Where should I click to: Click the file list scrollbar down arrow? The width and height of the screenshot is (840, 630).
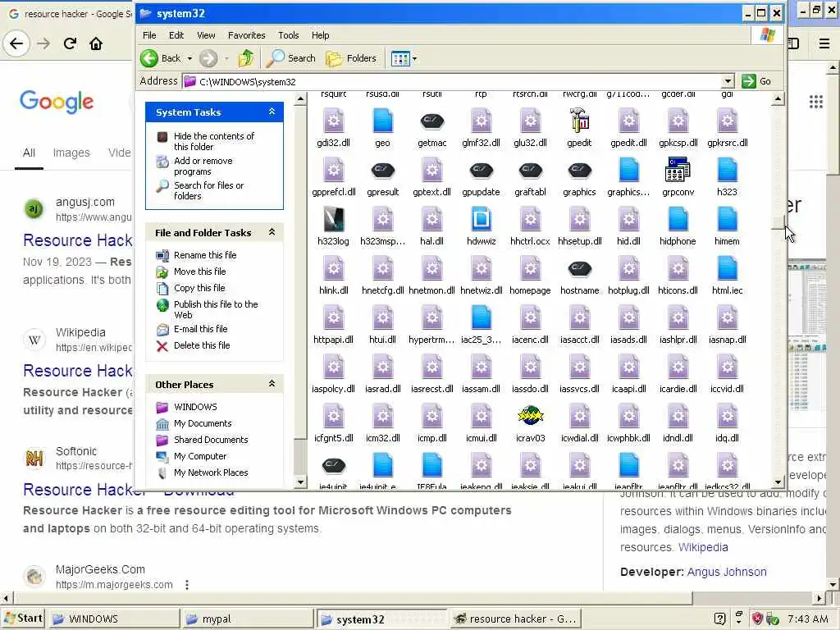pyautogui.click(x=778, y=482)
